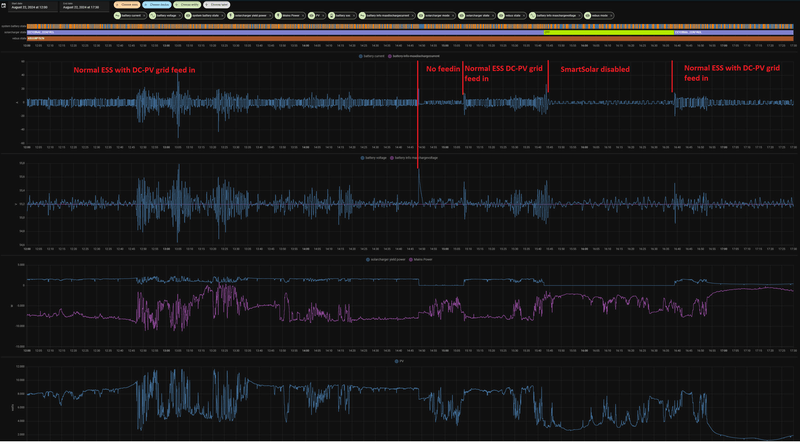800x444 pixels.
Task: Click the vebus state chip icon
Action: pos(501,15)
